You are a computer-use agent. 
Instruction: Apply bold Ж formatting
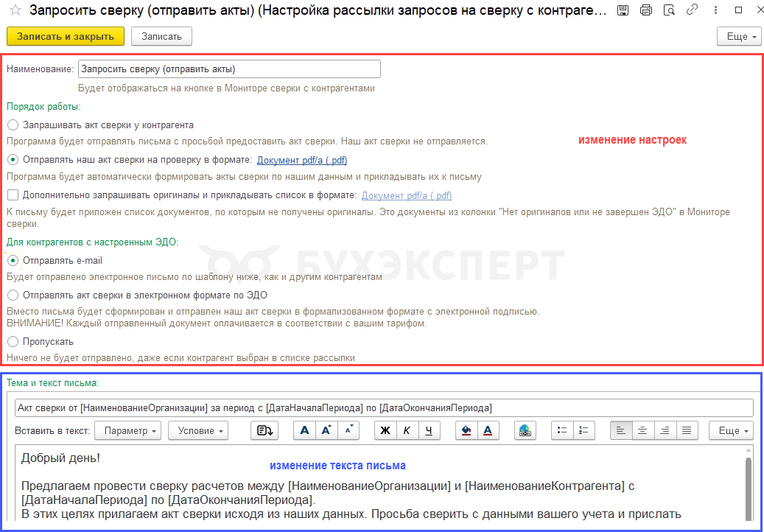pyautogui.click(x=385, y=430)
